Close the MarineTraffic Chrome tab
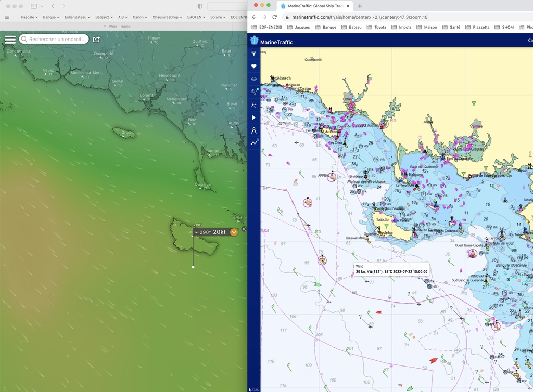The height and width of the screenshot is (392, 533). point(348,6)
